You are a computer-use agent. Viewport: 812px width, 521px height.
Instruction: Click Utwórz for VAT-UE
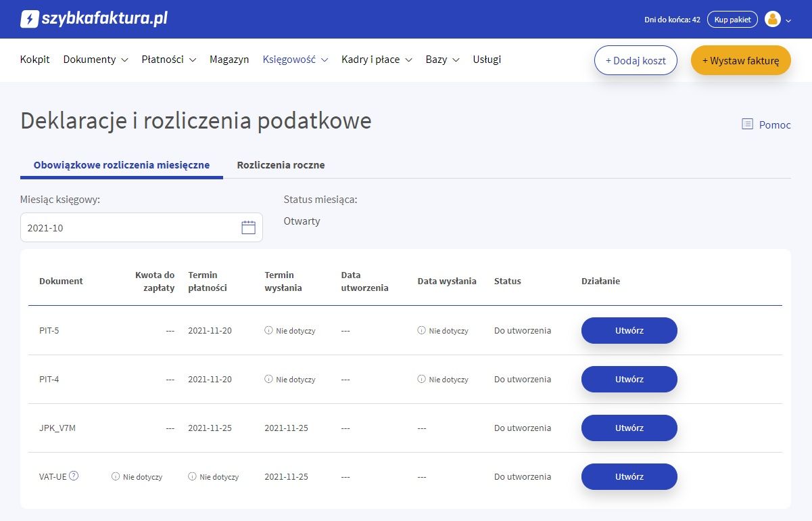coord(629,477)
